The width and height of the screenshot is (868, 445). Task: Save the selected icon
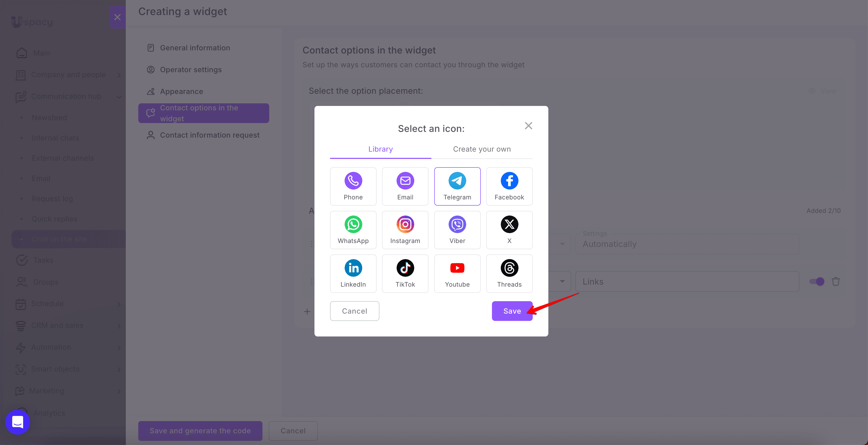[512, 311]
